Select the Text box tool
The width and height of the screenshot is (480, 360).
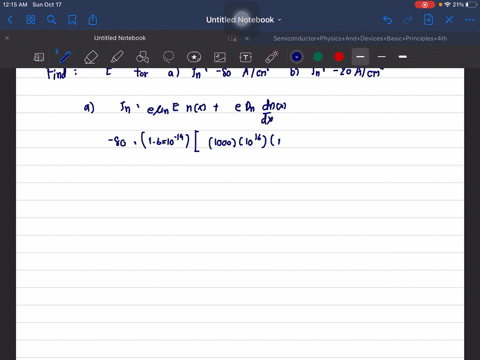[246, 57]
